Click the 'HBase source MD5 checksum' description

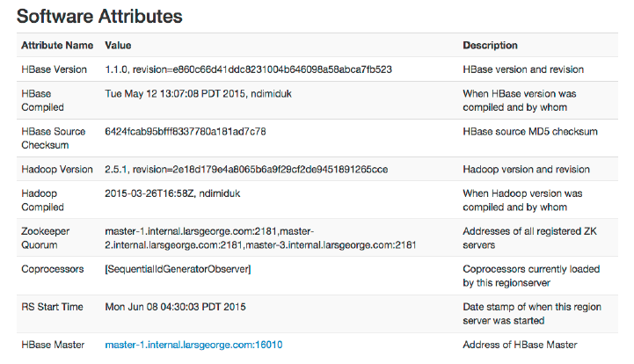(x=530, y=132)
